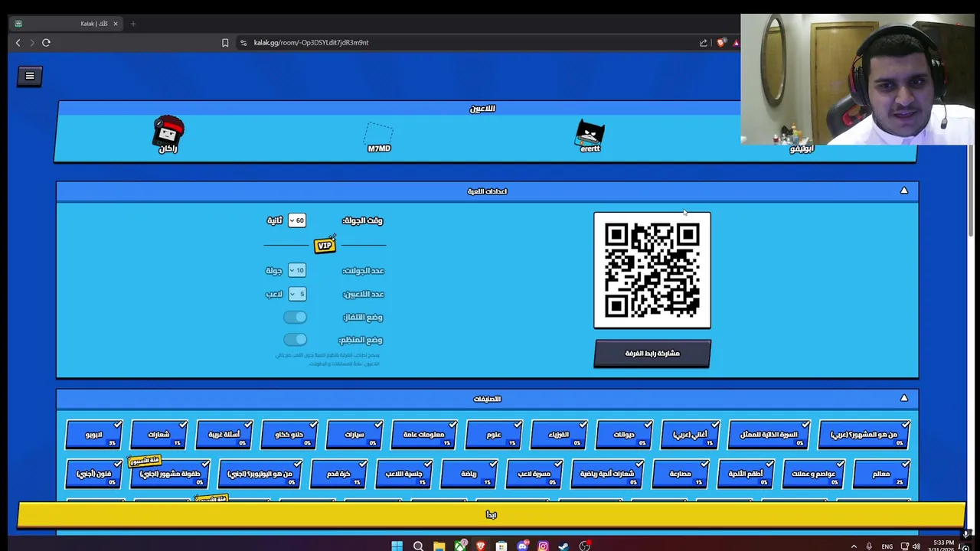980x551 pixels.
Task: Toggle وضع التلفاز switch
Action: [295, 317]
